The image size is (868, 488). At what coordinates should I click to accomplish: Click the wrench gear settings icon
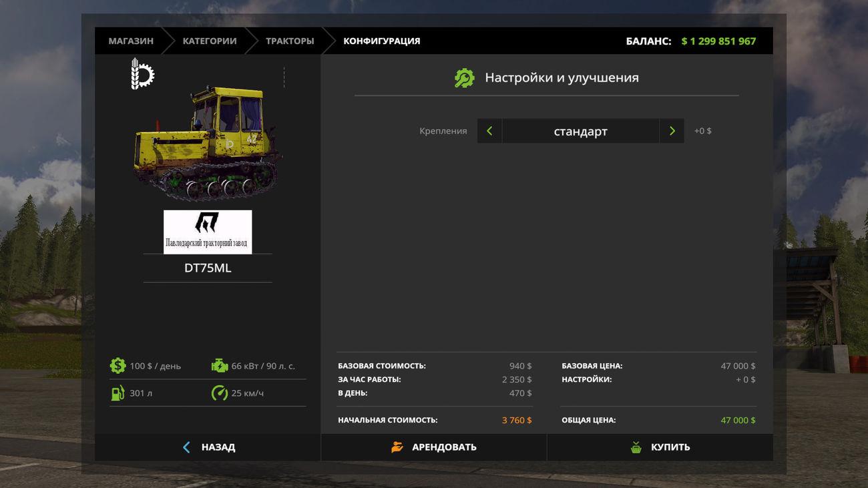click(x=464, y=78)
